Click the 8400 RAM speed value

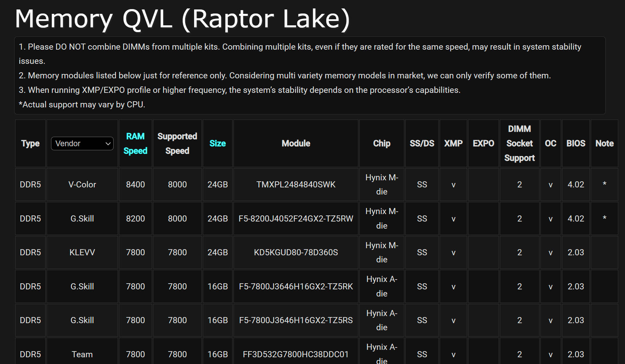click(135, 184)
